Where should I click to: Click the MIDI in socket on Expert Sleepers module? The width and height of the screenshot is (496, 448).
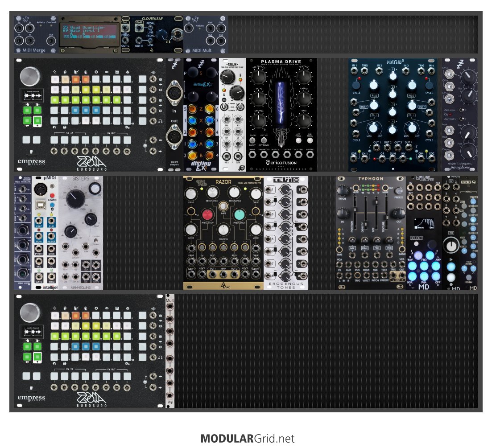174,94
